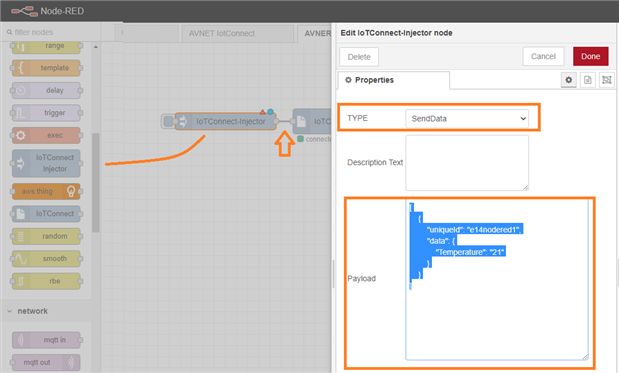Click the Done button

point(591,56)
